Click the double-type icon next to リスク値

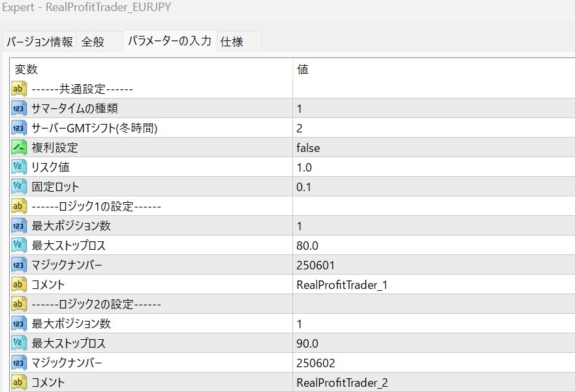pyautogui.click(x=19, y=167)
